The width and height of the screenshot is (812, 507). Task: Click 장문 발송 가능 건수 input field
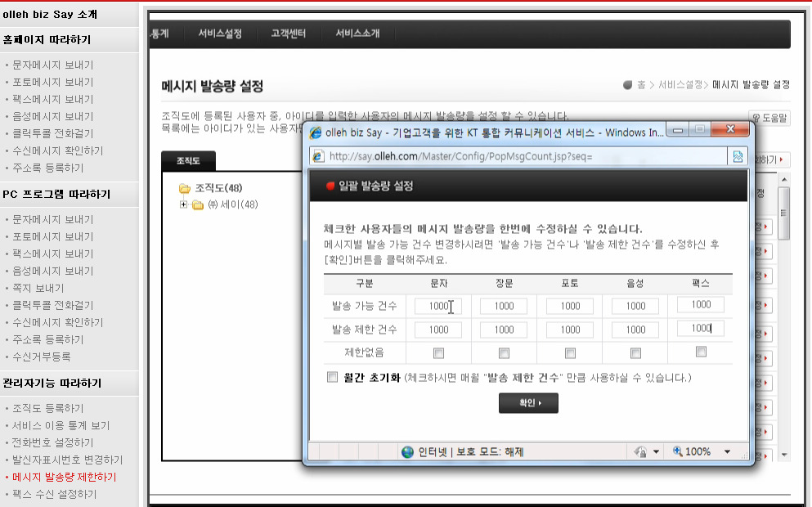(504, 306)
